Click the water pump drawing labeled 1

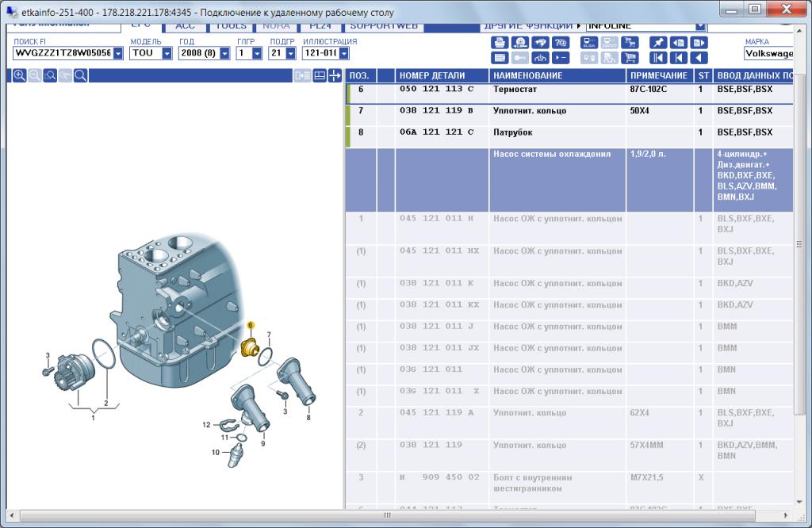click(x=75, y=373)
